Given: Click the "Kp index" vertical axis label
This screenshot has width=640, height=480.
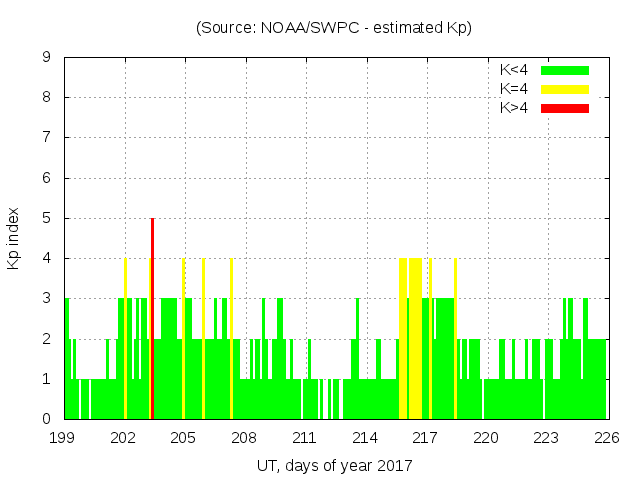Looking at the screenshot, I should point(14,238).
